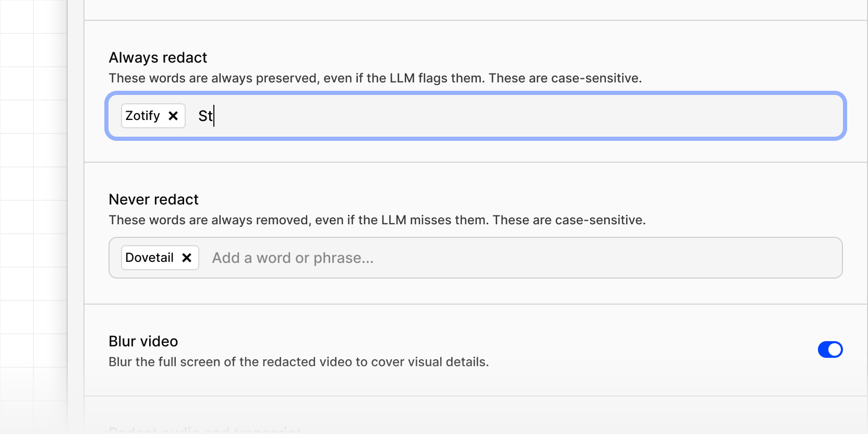This screenshot has height=434, width=868.
Task: Focus the Add a word or phrase field
Action: click(x=292, y=257)
